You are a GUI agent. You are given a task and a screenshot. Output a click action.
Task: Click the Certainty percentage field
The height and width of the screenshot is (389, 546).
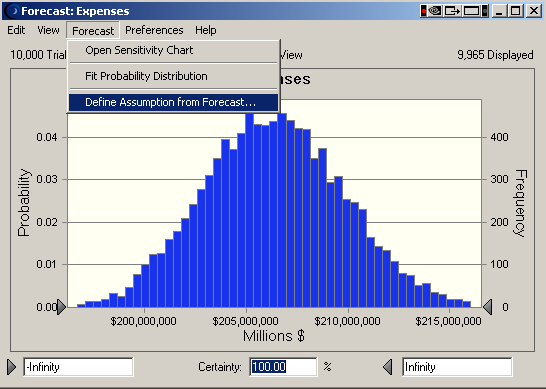283,367
